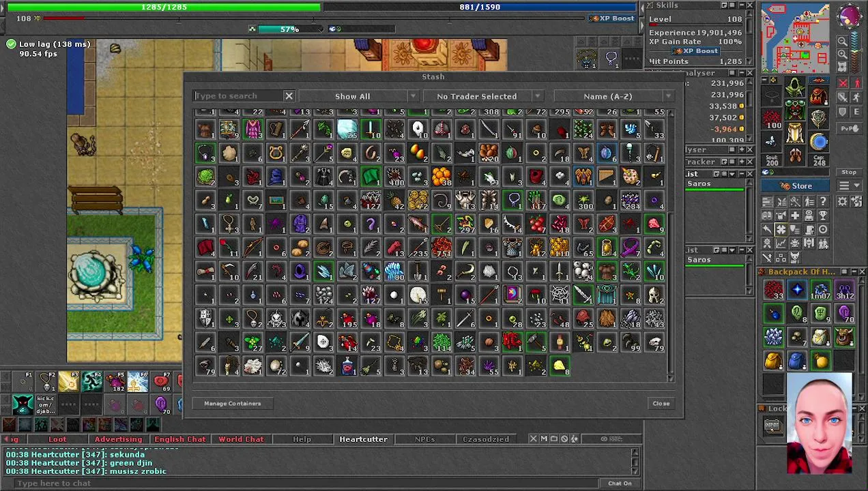The width and height of the screenshot is (868, 491).
Task: Click XP Boost button beside mana bar
Action: point(611,18)
